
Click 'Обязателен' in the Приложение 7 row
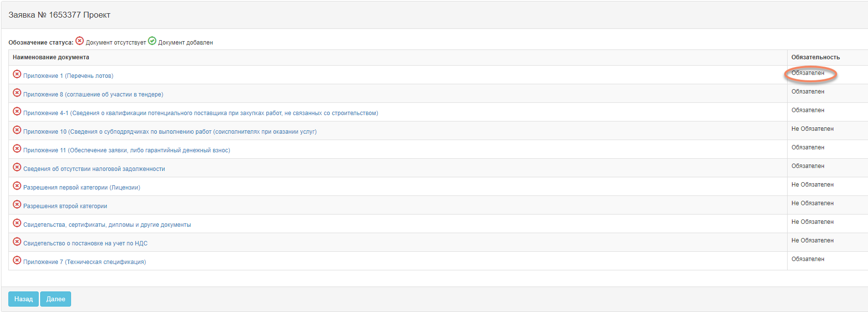point(808,259)
